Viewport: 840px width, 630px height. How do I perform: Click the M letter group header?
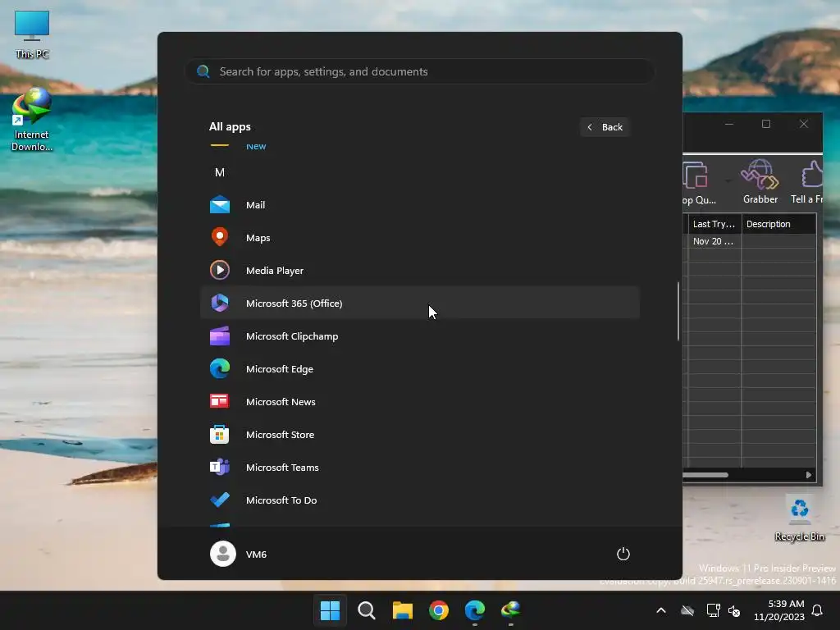coord(220,172)
